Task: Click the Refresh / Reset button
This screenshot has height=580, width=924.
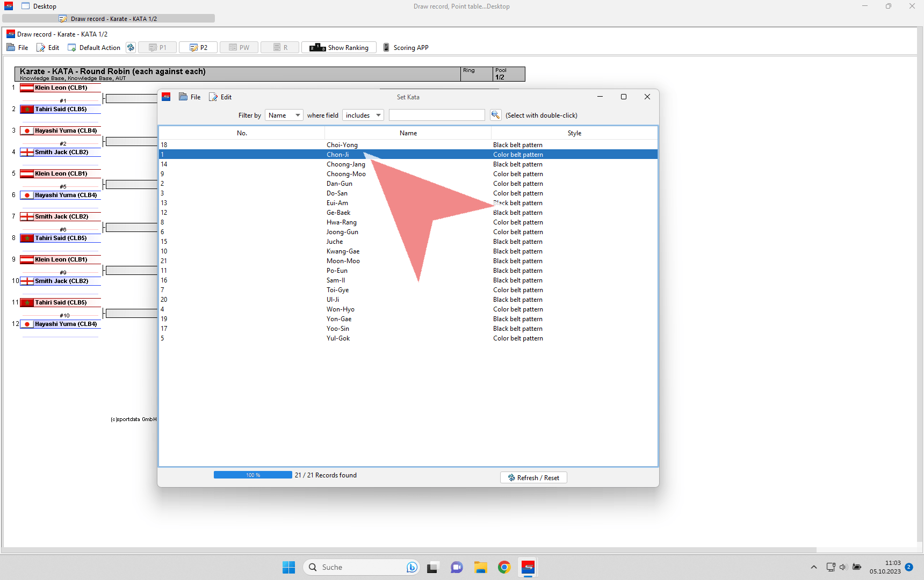Action: point(533,478)
